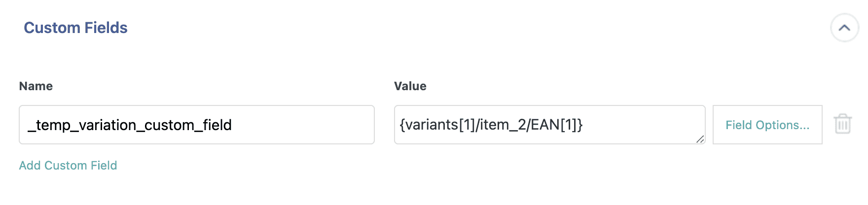
Task: Hide the Custom Fields panel contents
Action: coord(844,28)
